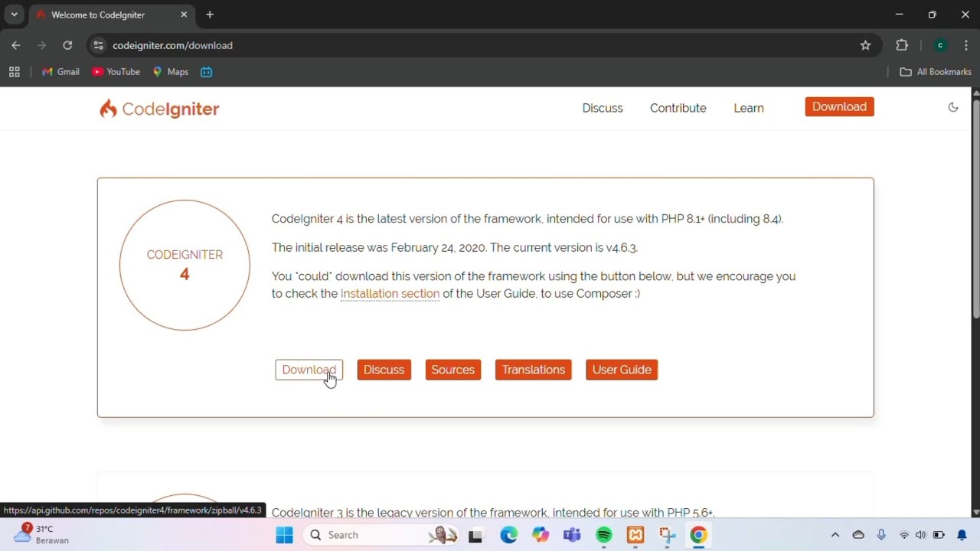Viewport: 980px width, 551px height.
Task: Open the tab search dropdown arrow
Action: [x=14, y=15]
